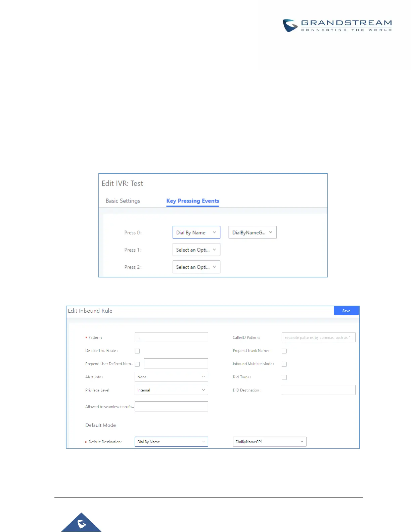Focus the Pattern input field
Viewport: 411px width, 532px height.
tap(171, 337)
